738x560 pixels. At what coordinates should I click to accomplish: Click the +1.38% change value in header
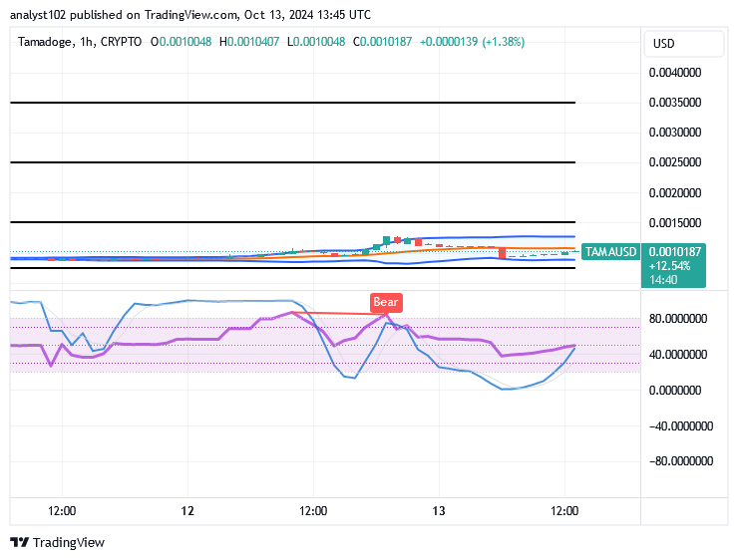click(x=504, y=42)
